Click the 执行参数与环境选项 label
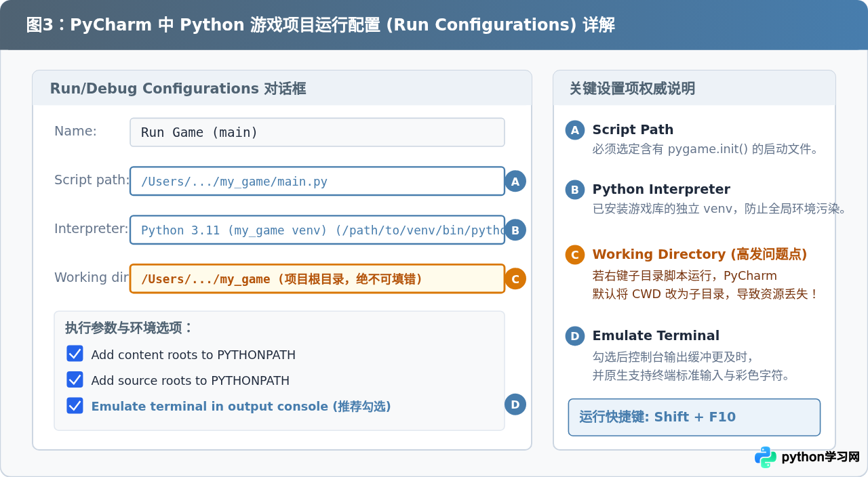Image resolution: width=868 pixels, height=477 pixels. [x=129, y=328]
